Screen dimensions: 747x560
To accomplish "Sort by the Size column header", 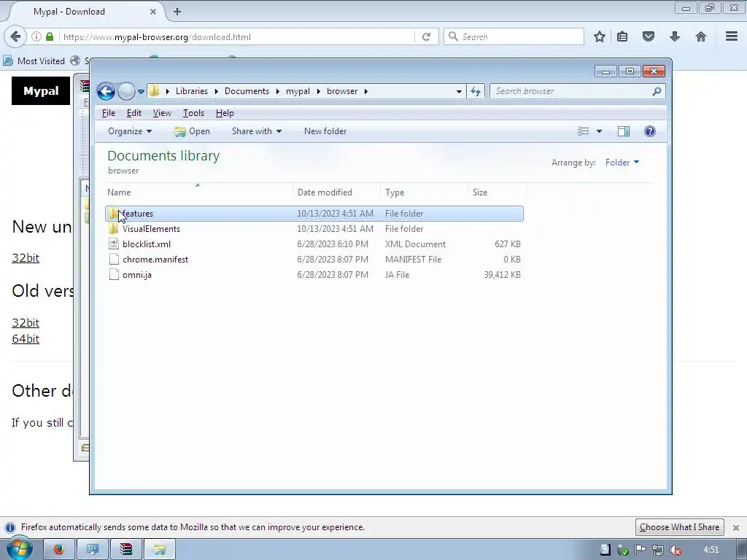I will 497,192.
